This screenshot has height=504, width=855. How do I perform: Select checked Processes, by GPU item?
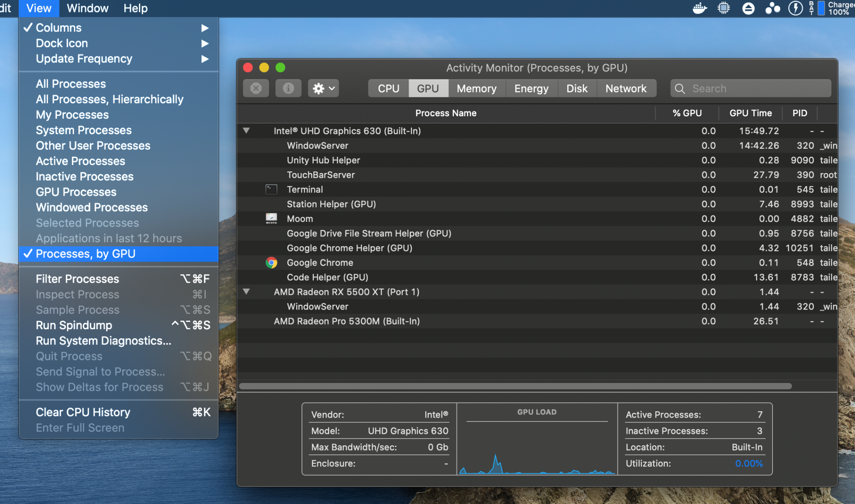(118, 253)
